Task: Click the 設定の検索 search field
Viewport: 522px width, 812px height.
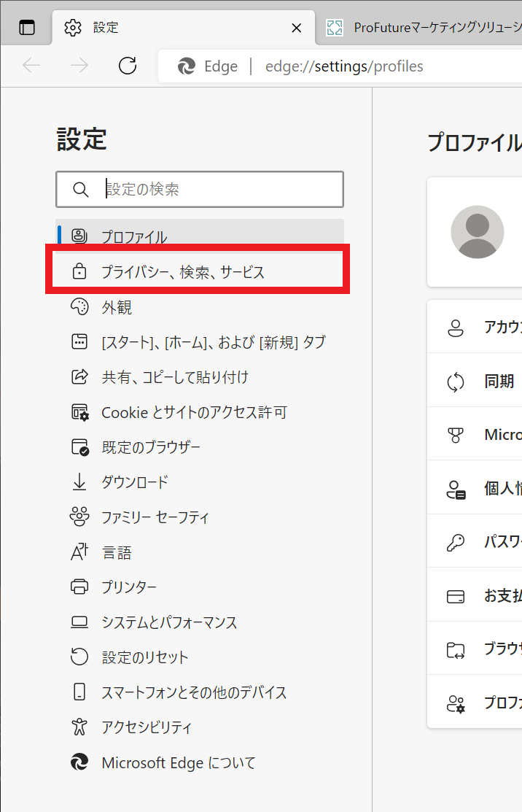Action: tap(200, 190)
